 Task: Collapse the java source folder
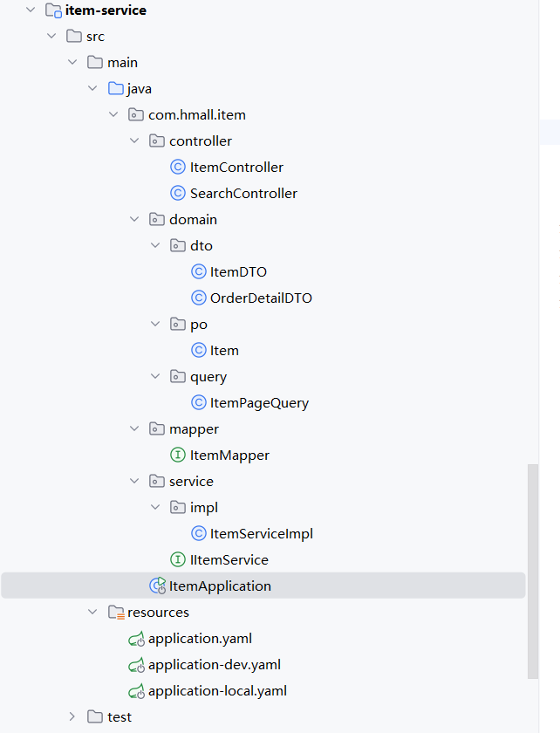92,88
